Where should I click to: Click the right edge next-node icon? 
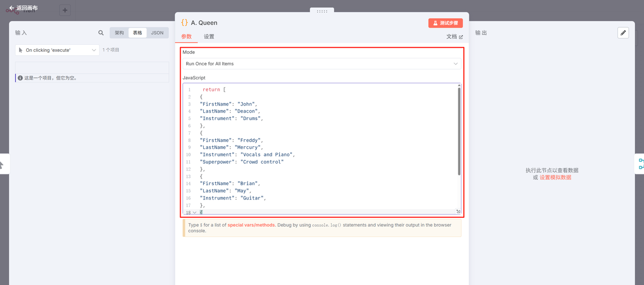pos(641,163)
